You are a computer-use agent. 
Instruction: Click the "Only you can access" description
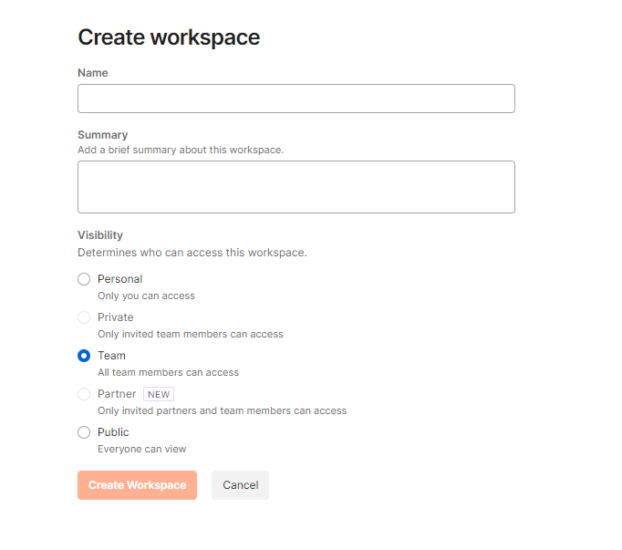click(146, 296)
